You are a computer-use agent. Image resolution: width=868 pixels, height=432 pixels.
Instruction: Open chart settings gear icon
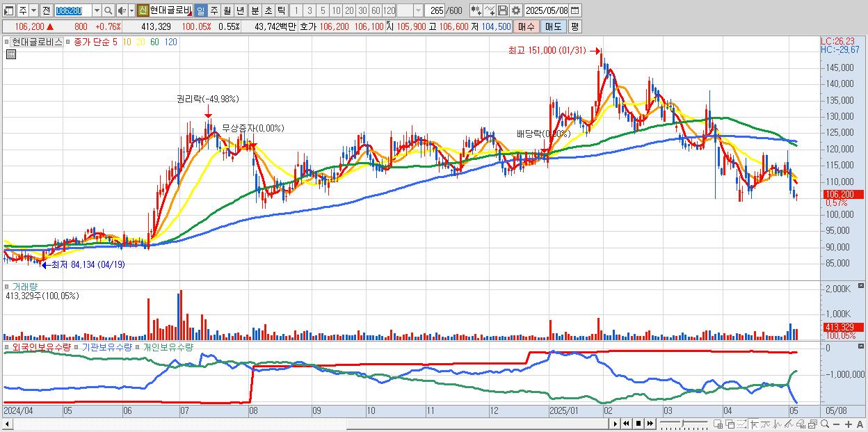pos(516,10)
